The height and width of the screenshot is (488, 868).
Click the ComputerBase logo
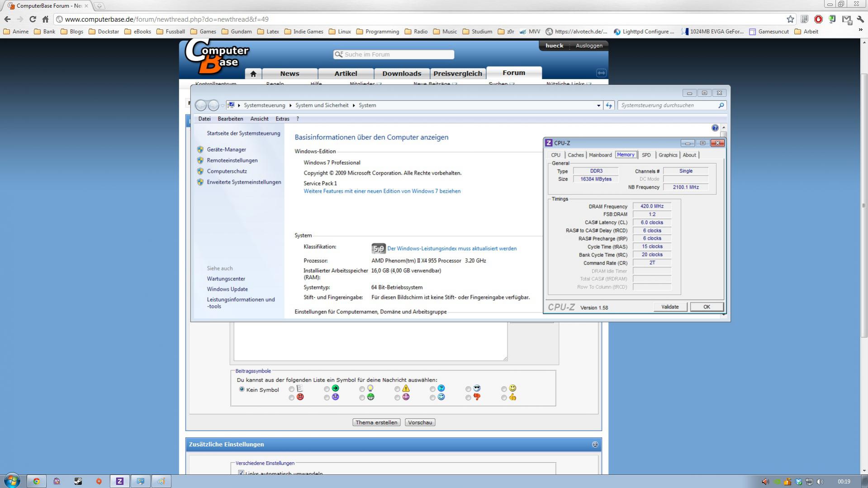click(217, 57)
